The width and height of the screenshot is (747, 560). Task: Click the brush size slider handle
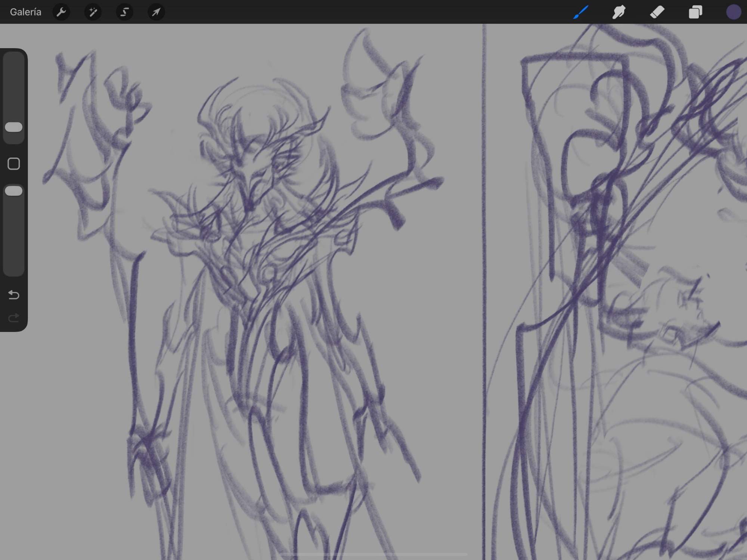[x=14, y=127]
